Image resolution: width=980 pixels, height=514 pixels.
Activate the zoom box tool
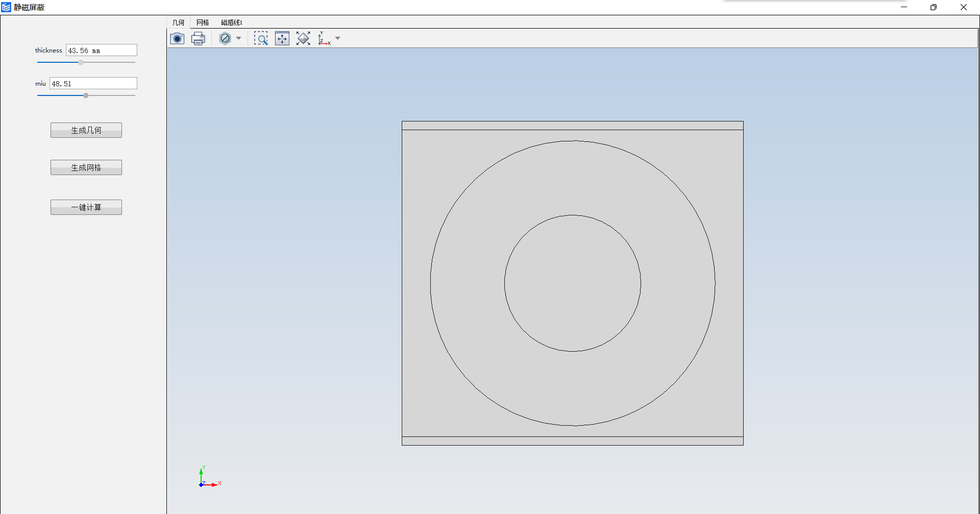click(261, 38)
